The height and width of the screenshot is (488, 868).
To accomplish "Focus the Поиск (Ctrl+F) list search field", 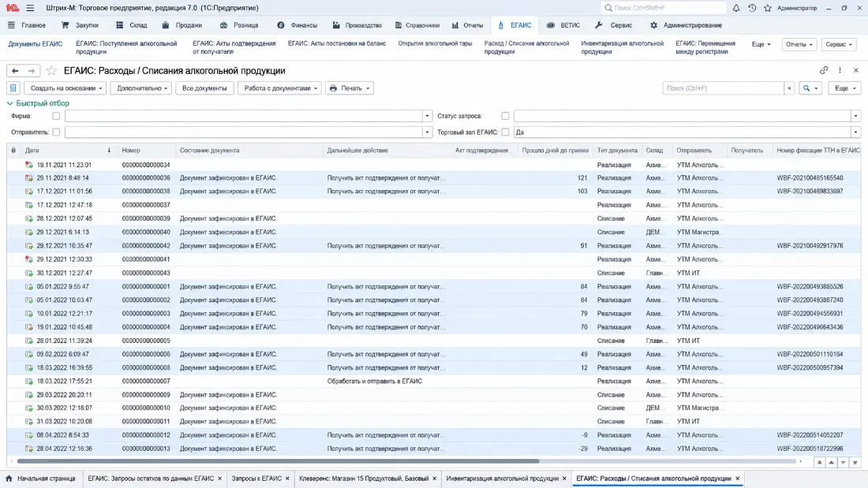I will [x=723, y=88].
